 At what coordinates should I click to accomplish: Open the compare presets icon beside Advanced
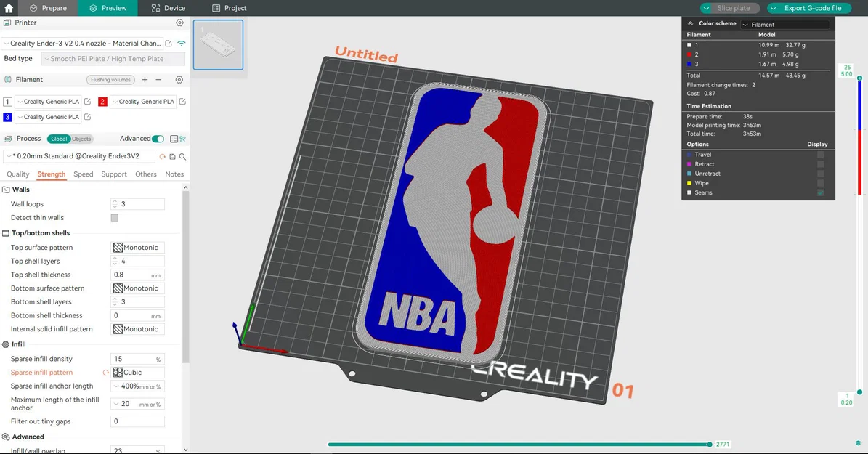(x=182, y=139)
